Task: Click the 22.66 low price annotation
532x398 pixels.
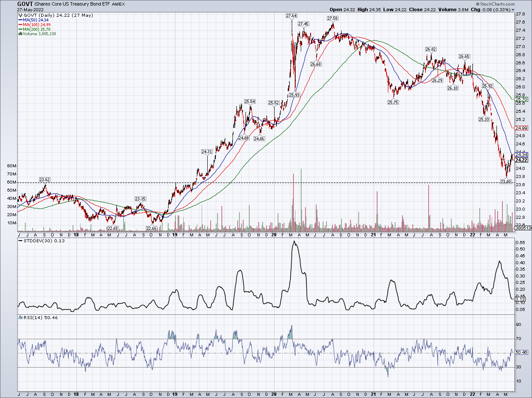Action: [x=151, y=229]
